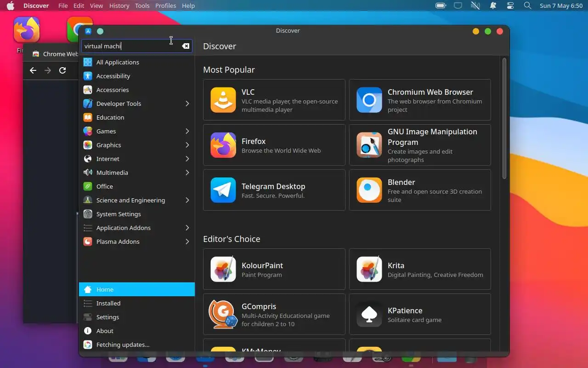Click the Accessories category icon

(88, 90)
